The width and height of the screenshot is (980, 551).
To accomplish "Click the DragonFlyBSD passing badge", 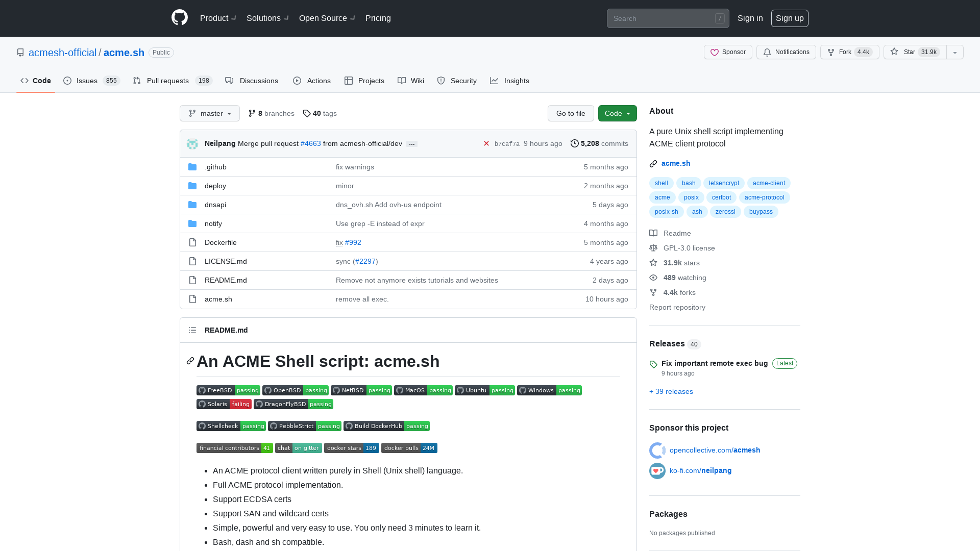I will (x=293, y=404).
